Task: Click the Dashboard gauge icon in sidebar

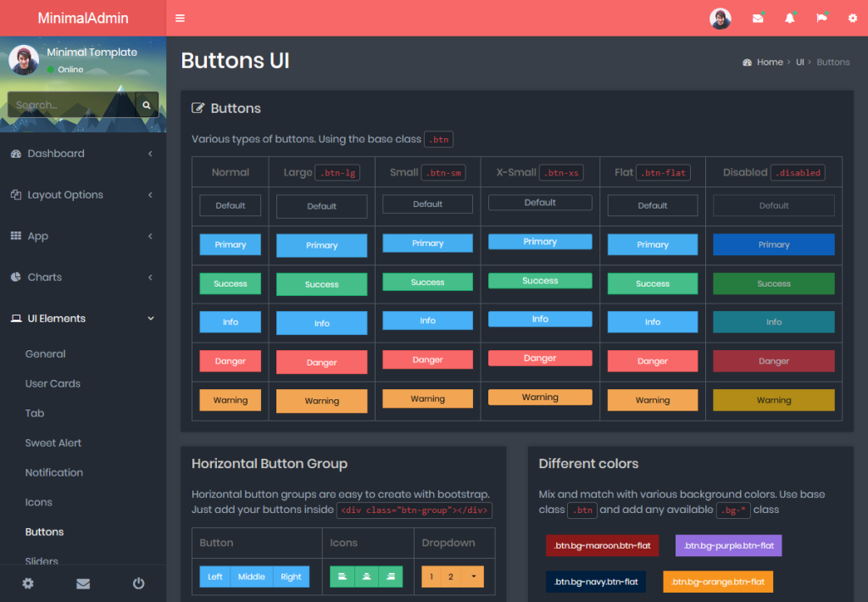Action: click(x=16, y=153)
